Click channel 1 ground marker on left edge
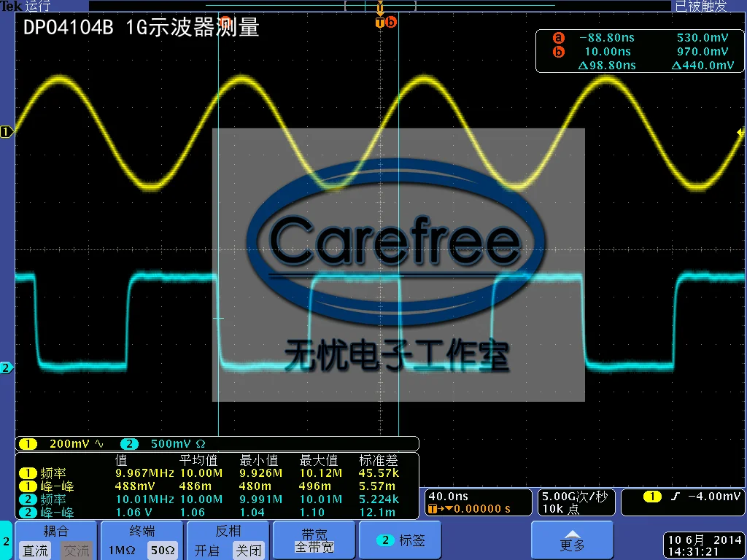 coord(6,132)
